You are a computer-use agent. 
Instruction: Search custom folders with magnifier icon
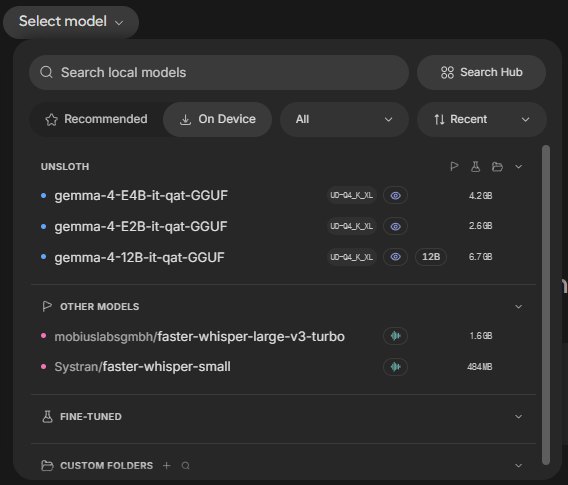coord(185,465)
